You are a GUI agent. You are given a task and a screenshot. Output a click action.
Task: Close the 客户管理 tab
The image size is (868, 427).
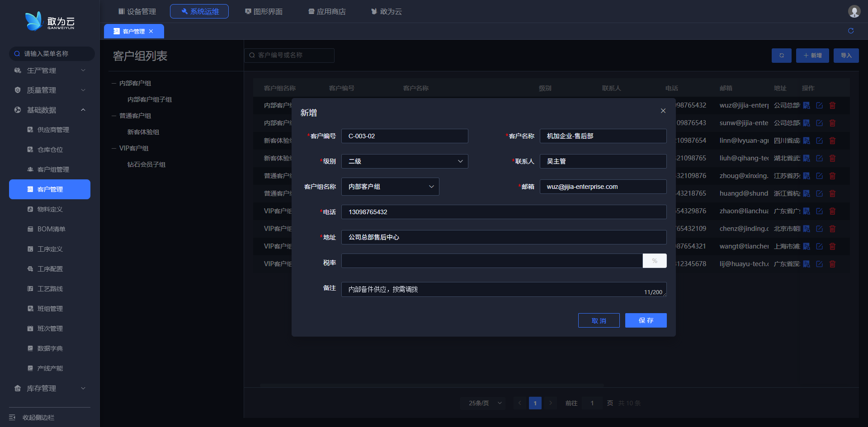151,31
